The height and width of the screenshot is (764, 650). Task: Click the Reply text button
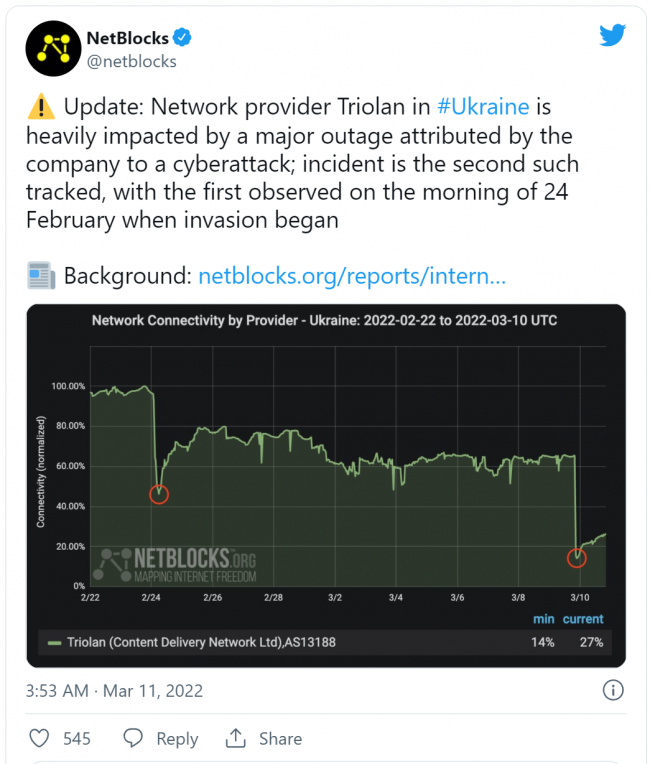coord(177,739)
